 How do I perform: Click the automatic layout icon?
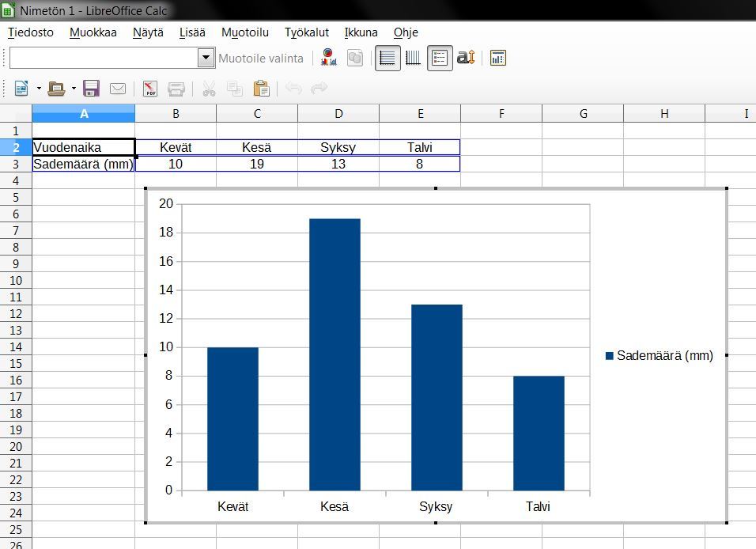[x=497, y=58]
